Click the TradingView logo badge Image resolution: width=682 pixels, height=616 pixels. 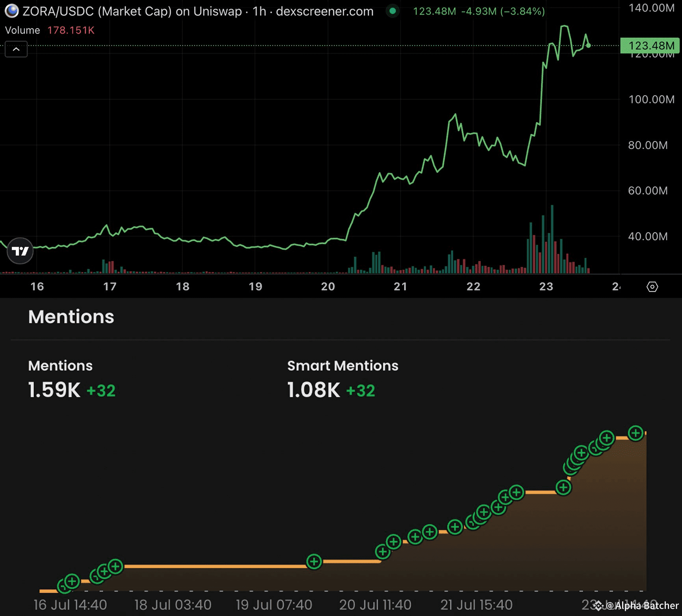tap(20, 251)
